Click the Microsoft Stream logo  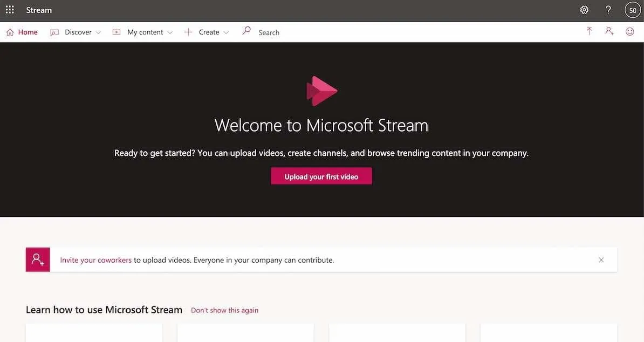click(x=321, y=91)
